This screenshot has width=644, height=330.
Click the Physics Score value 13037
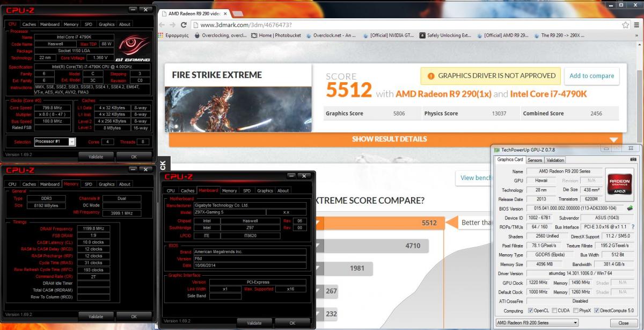click(498, 114)
